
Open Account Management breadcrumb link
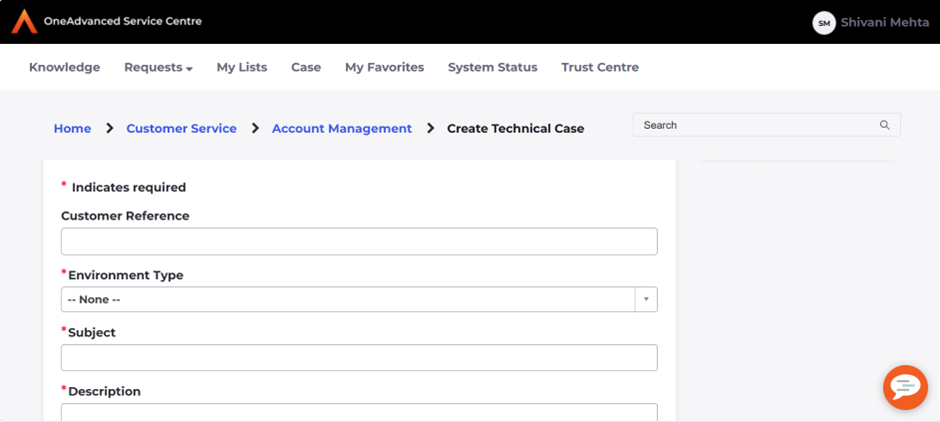click(x=342, y=128)
